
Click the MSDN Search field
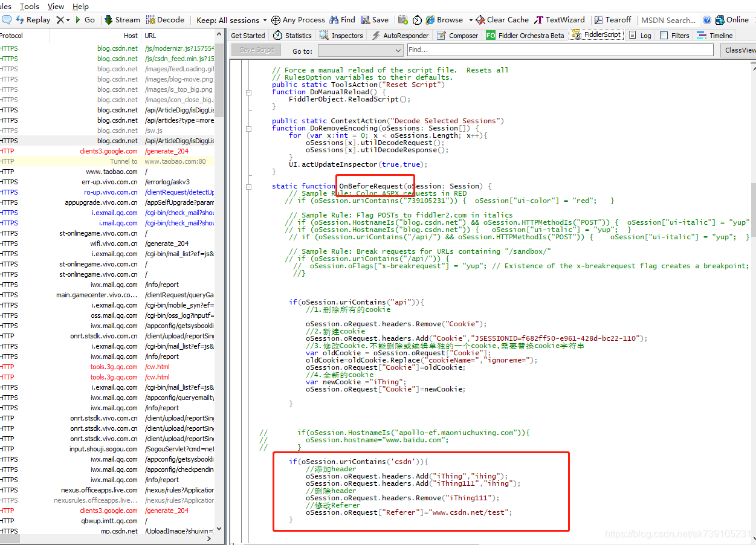click(x=667, y=20)
